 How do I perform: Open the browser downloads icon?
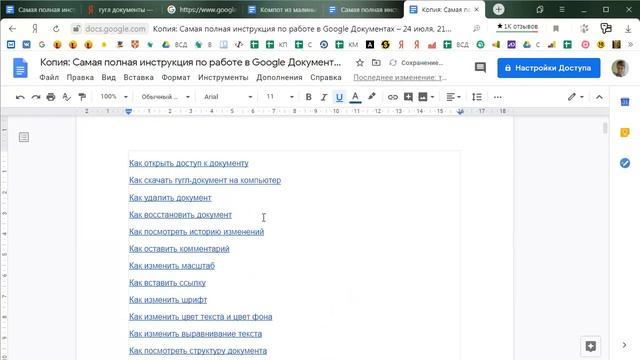[628, 29]
